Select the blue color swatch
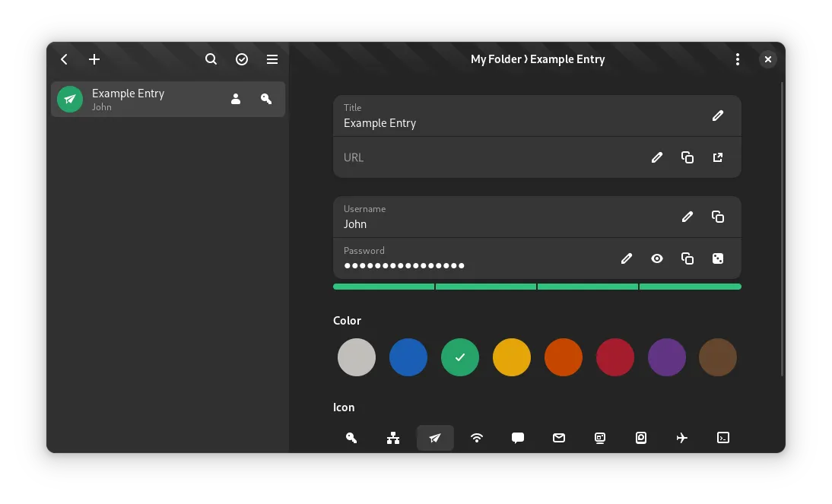832x504 pixels. pyautogui.click(x=408, y=357)
